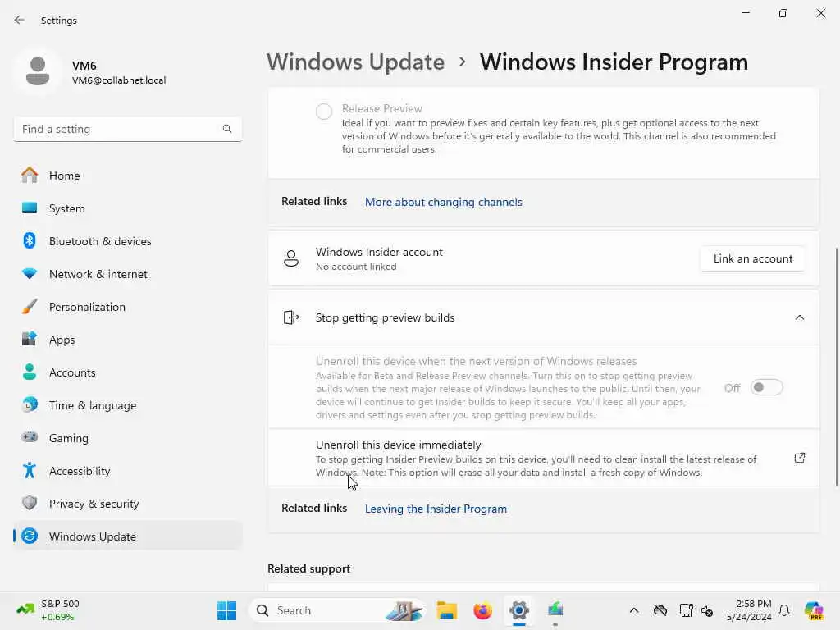The width and height of the screenshot is (840, 630).
Task: Click the Privacy & security shield icon
Action: [30, 503]
